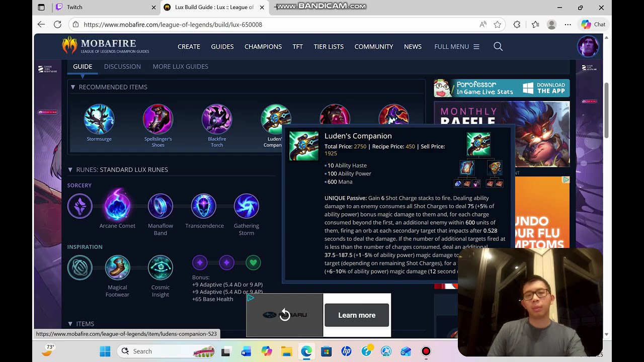Add this page to favorites star
This screenshot has width=644, height=362.
click(x=498, y=24)
